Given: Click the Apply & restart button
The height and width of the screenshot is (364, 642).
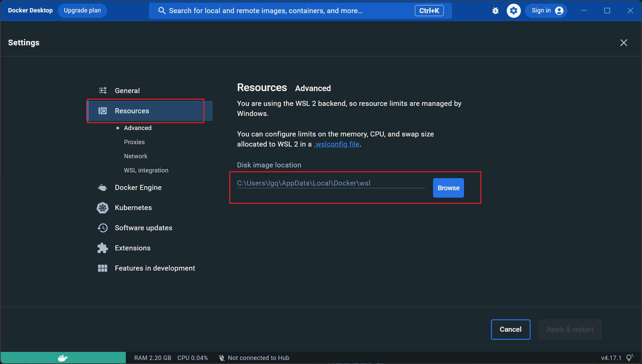Looking at the screenshot, I should coord(570,329).
